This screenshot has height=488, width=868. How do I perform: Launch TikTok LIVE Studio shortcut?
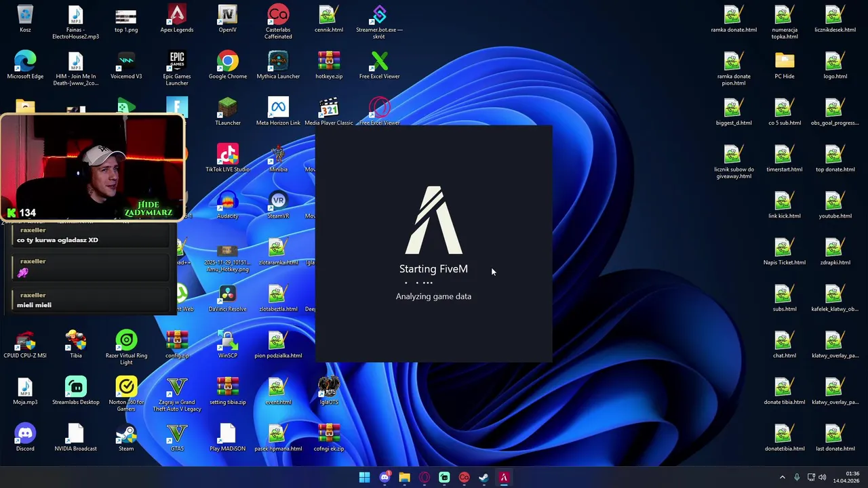click(x=228, y=158)
